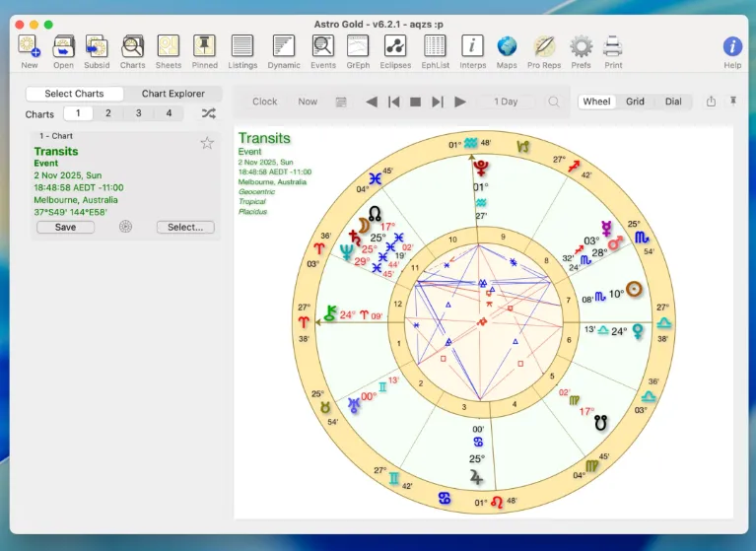Stop animation with square button

click(x=415, y=102)
